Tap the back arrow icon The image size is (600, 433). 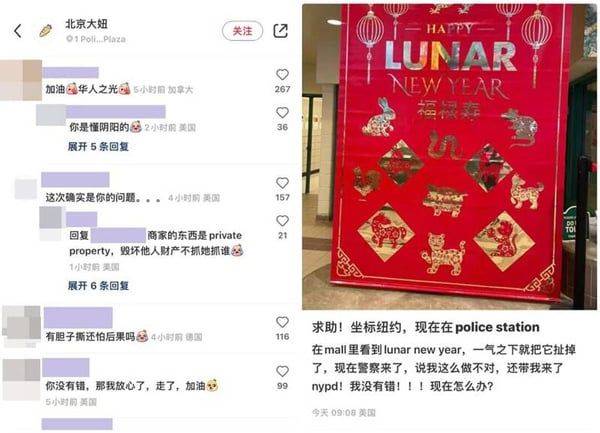[18, 31]
